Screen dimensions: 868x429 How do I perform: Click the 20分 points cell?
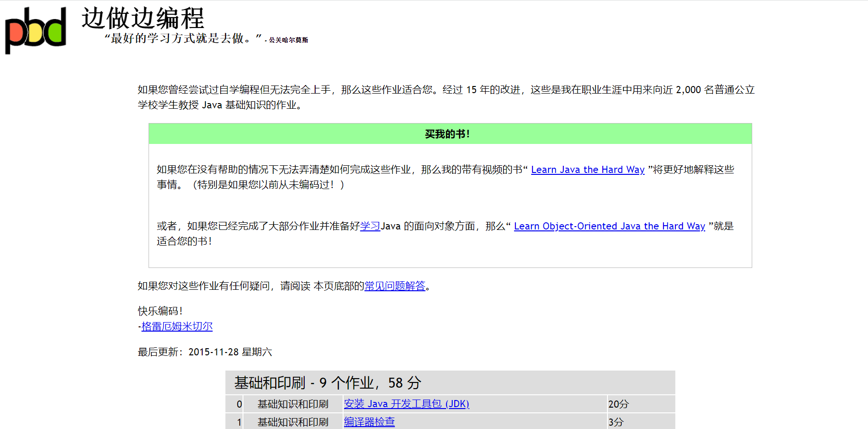tap(641, 404)
